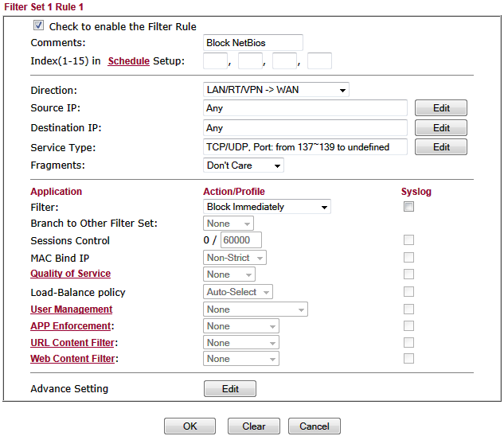The image size is (504, 436).
Task: Go to the URL Content Filter link
Action: (72, 343)
